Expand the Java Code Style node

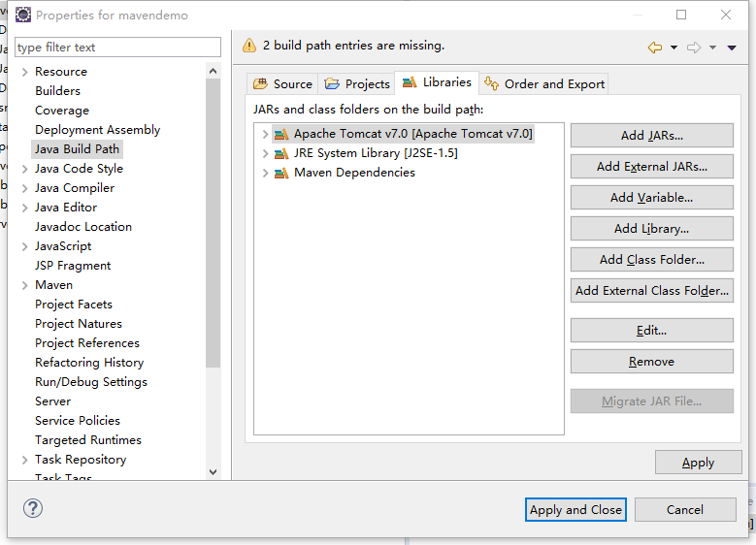24,169
